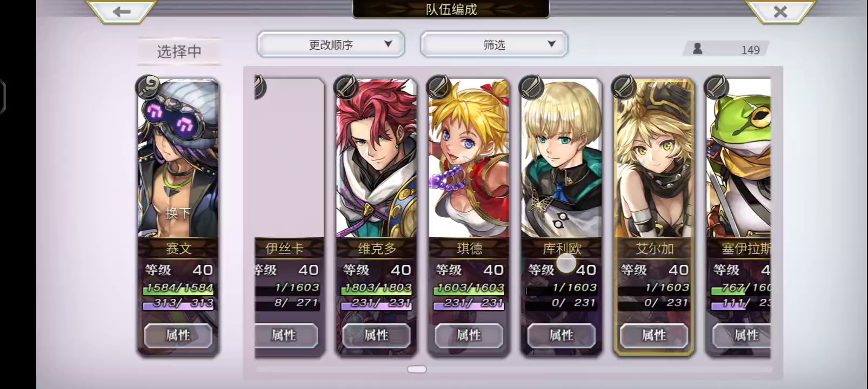Open 属性 for 琪德
This screenshot has width=868, height=389.
[x=469, y=336]
